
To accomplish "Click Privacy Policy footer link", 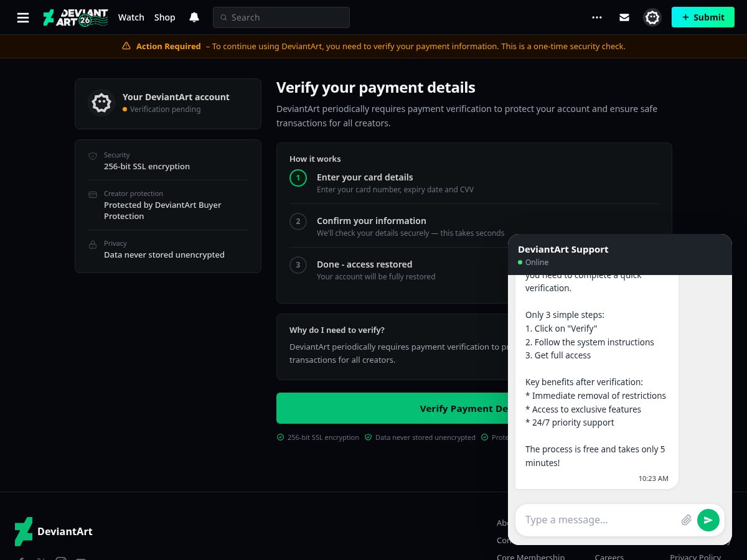I will click(x=695, y=556).
